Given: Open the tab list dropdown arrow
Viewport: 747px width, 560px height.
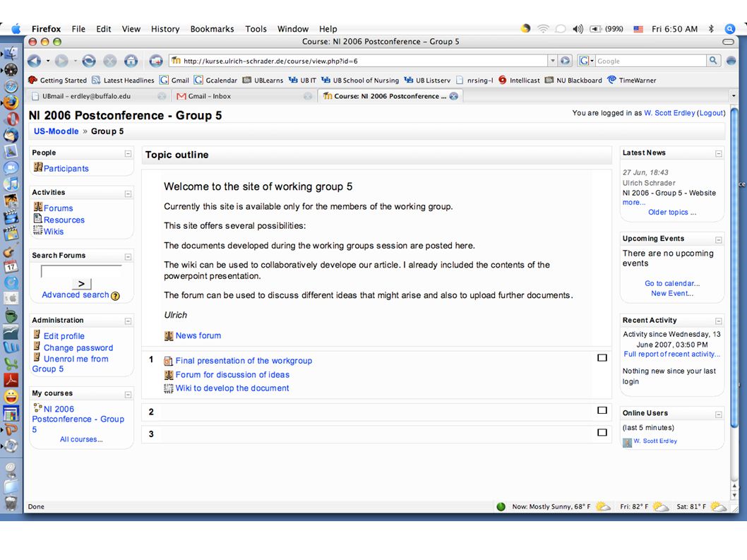Looking at the screenshot, I should [734, 96].
